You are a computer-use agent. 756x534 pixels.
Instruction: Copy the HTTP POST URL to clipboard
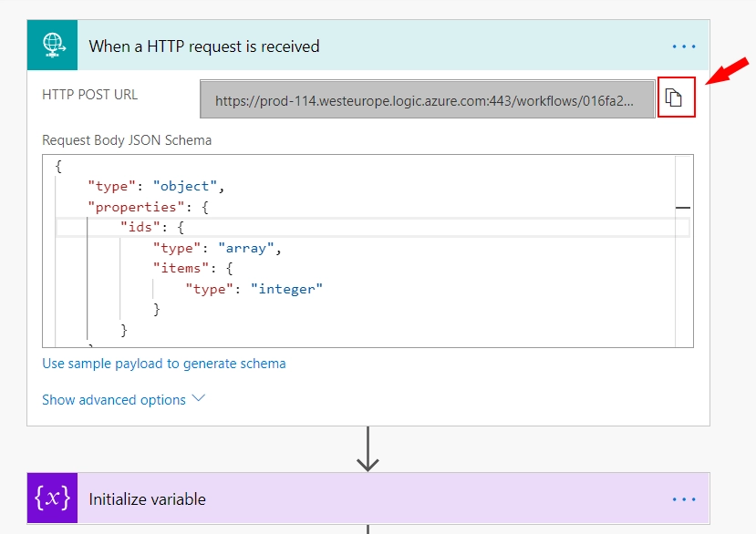[x=674, y=98]
